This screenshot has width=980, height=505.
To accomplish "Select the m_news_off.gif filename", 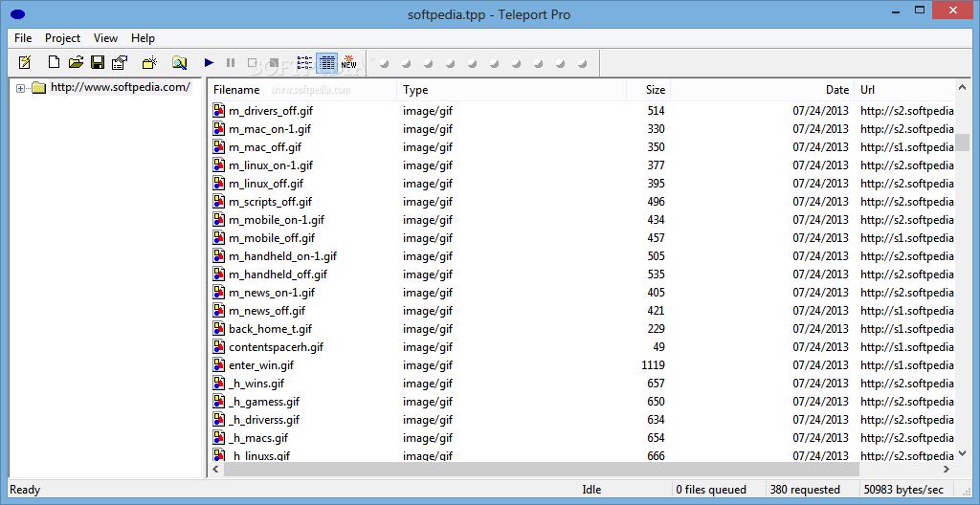I will tap(267, 311).
